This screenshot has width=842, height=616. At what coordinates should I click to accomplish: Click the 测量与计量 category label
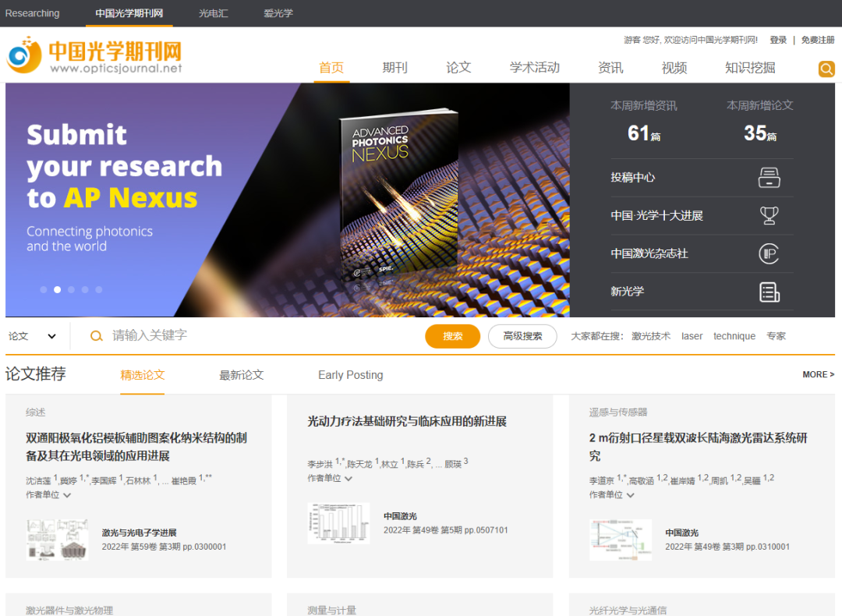331,610
